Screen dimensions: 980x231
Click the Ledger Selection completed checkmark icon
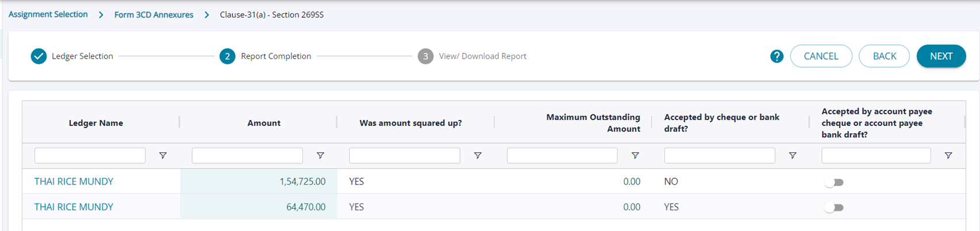[x=39, y=56]
